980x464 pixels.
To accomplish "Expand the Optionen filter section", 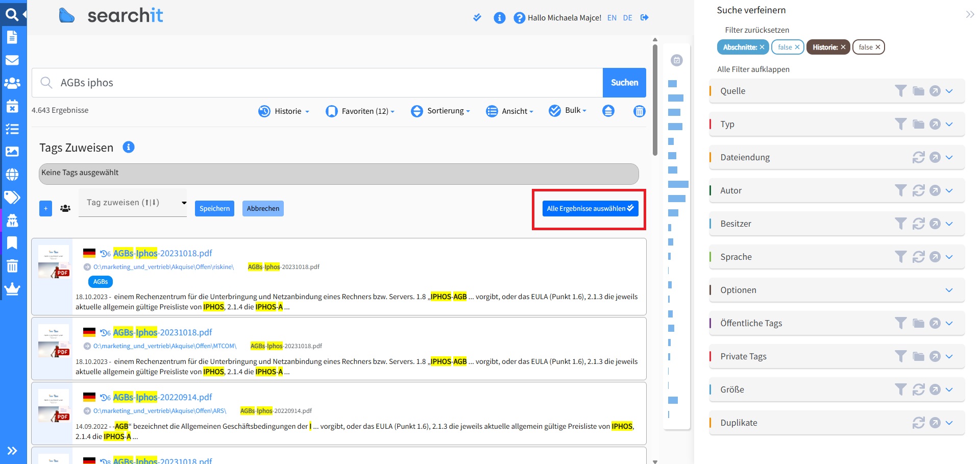I will tap(949, 290).
